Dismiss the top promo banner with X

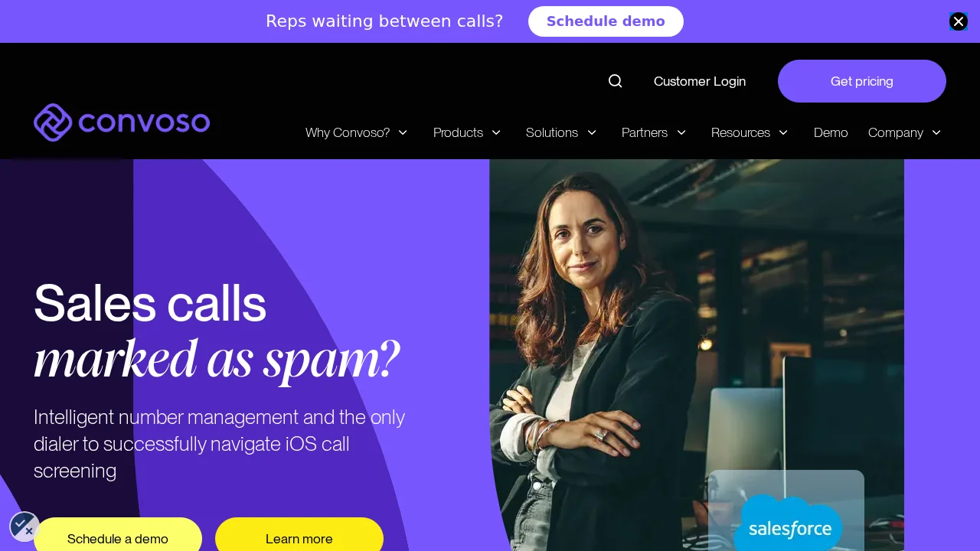[x=959, y=21]
